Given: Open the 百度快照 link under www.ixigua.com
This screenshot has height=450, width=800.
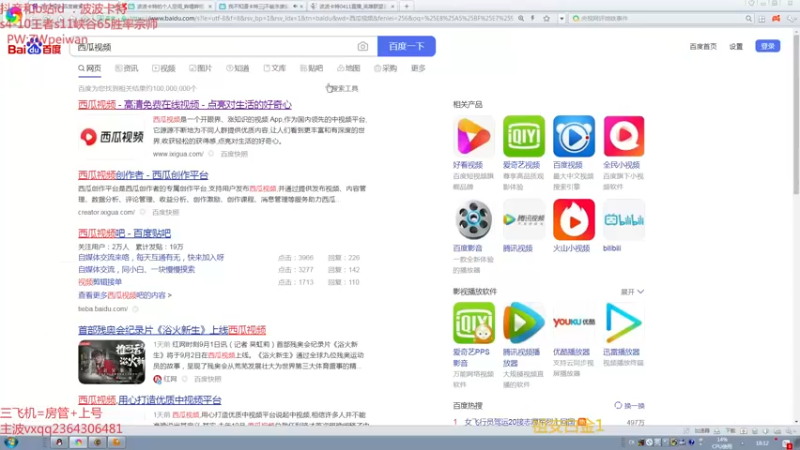Looking at the screenshot, I should click(234, 154).
